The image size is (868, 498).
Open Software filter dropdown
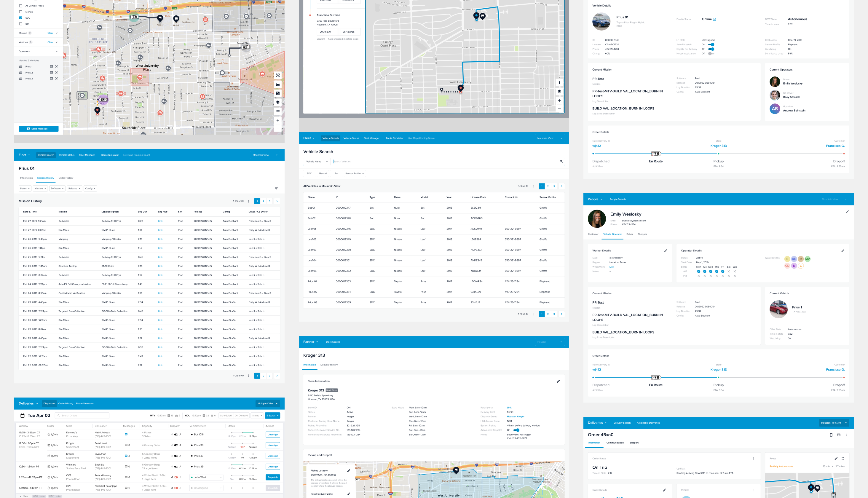(57, 189)
